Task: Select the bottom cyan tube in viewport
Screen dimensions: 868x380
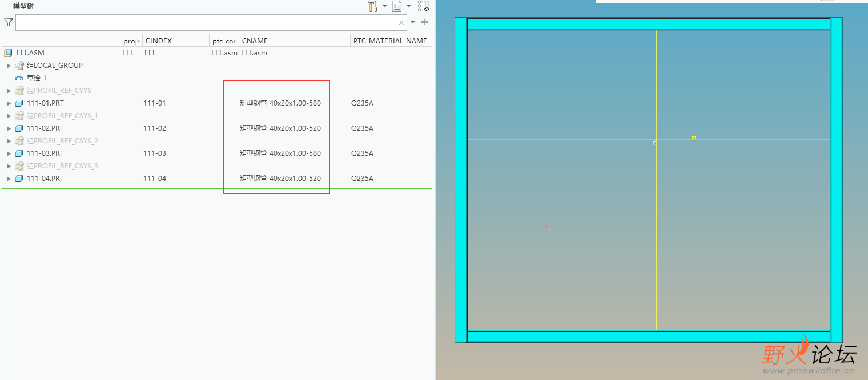Action: (x=649, y=336)
